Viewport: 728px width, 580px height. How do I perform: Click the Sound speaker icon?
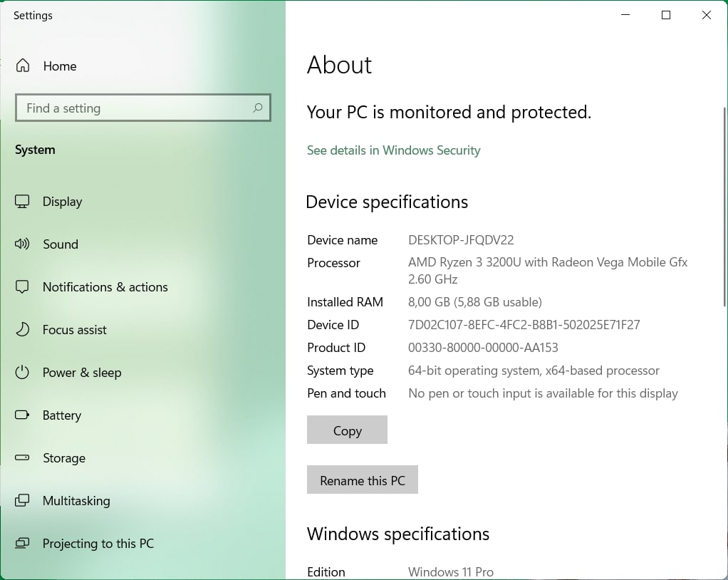click(22, 244)
